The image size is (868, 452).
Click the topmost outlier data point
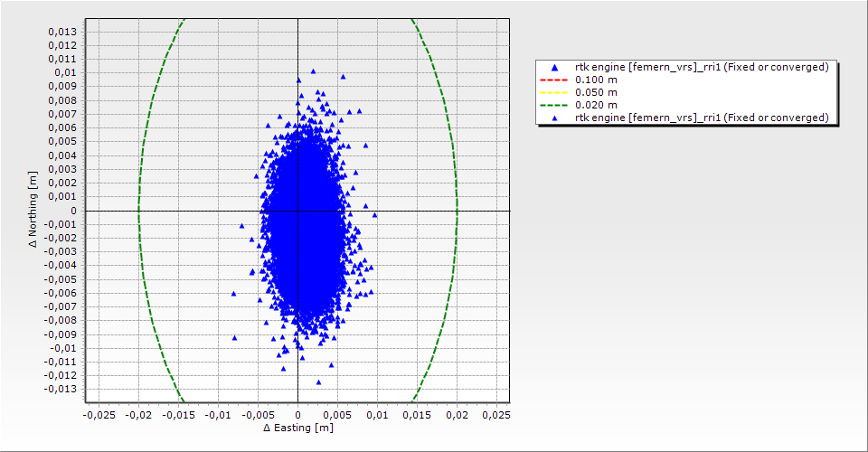(x=313, y=71)
